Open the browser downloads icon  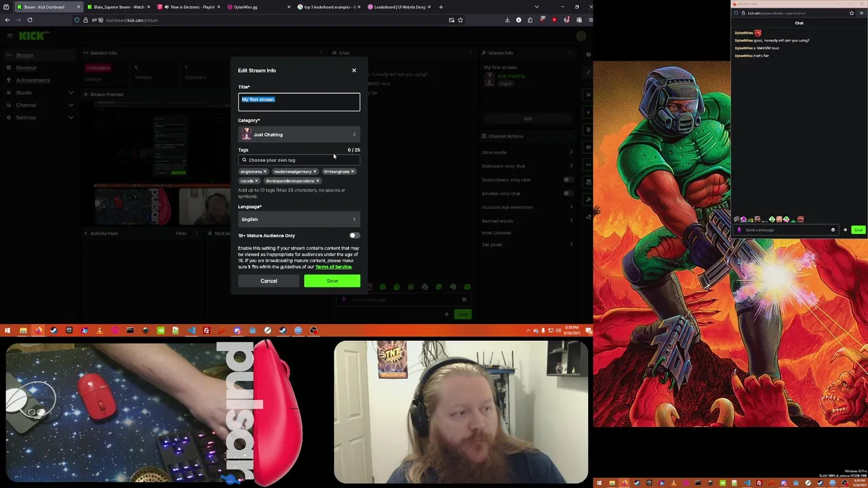(507, 20)
